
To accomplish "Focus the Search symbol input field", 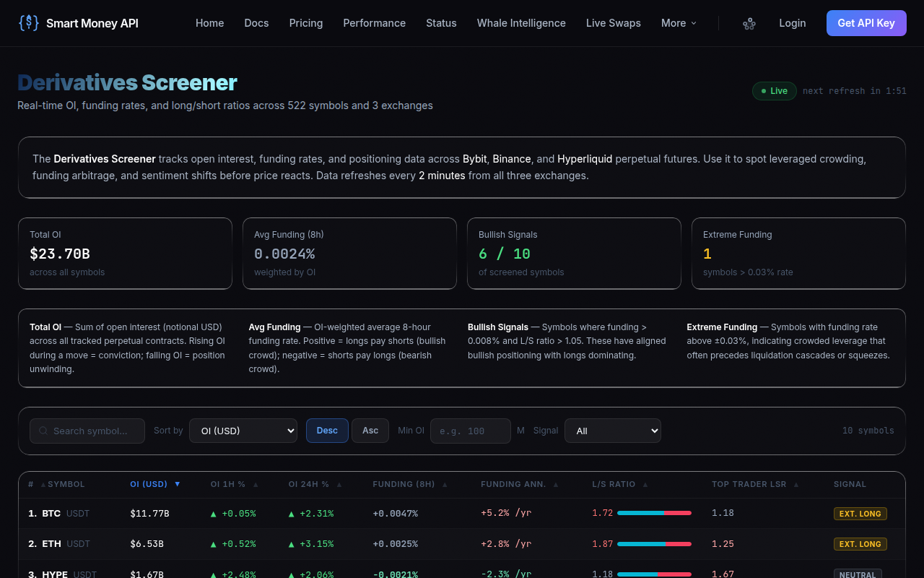I will pyautogui.click(x=87, y=431).
